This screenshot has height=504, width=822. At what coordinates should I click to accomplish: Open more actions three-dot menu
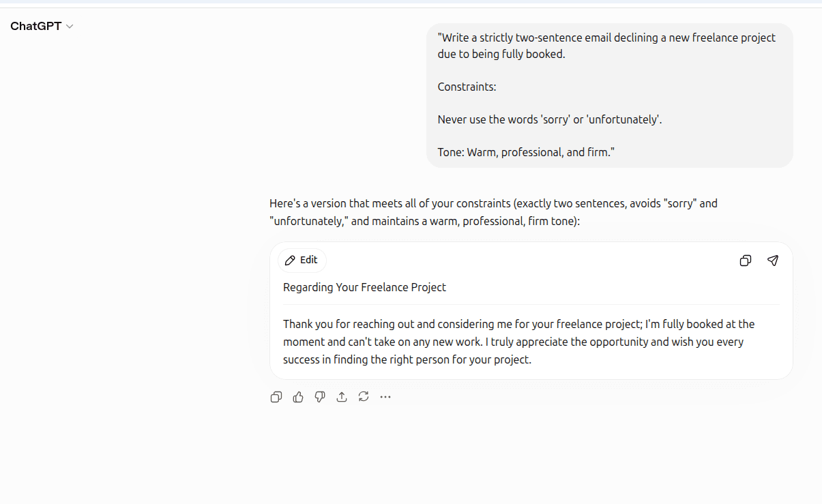point(385,397)
